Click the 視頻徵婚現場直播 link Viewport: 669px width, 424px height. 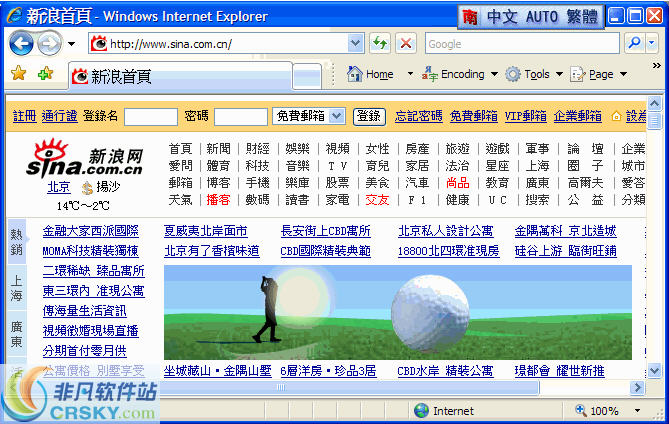[x=90, y=331]
